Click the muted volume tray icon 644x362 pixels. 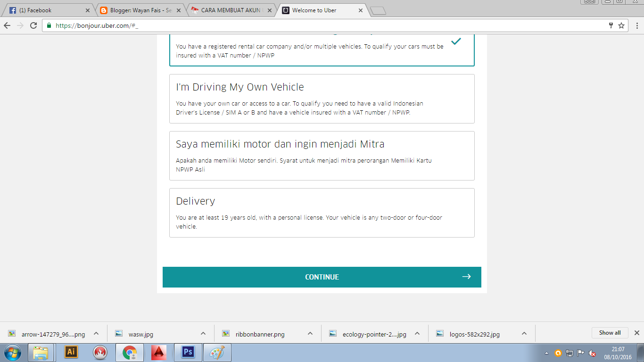[593, 353]
